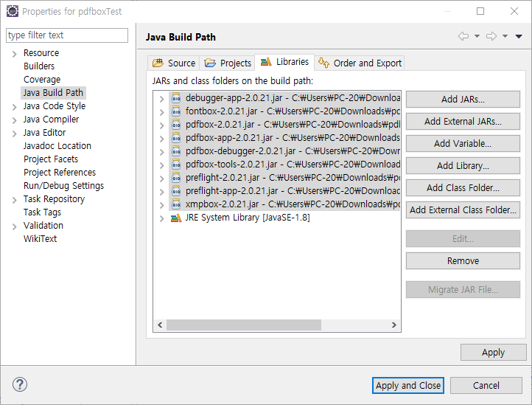Click the Add Library... button

[463, 165]
